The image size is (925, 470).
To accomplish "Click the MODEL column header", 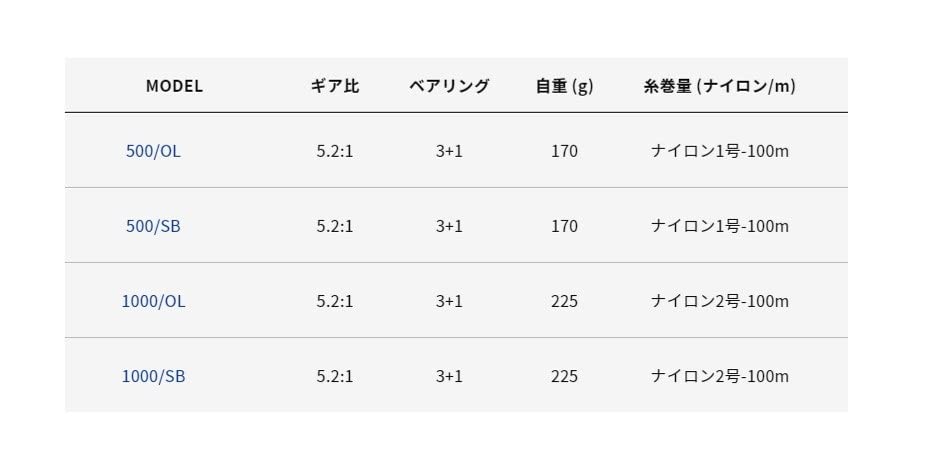I will [x=174, y=86].
